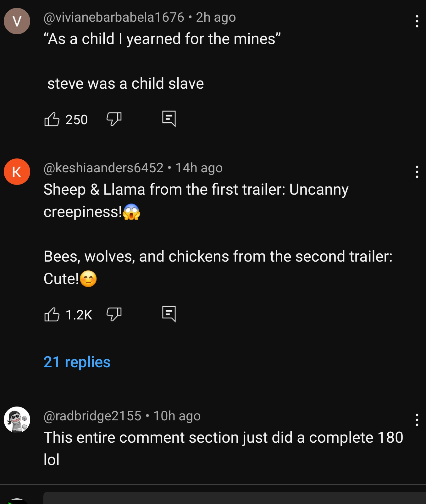The image size is (426, 504).
Task: Open vivianebarbabela1676 profile avatar
Action: [17, 21]
